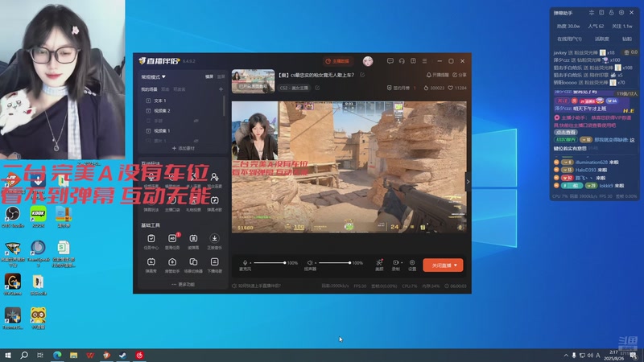The width and height of the screenshot is (644, 362).
Task: Open the 在线用户(1) tab in 弹幕助手
Action: 569,39
